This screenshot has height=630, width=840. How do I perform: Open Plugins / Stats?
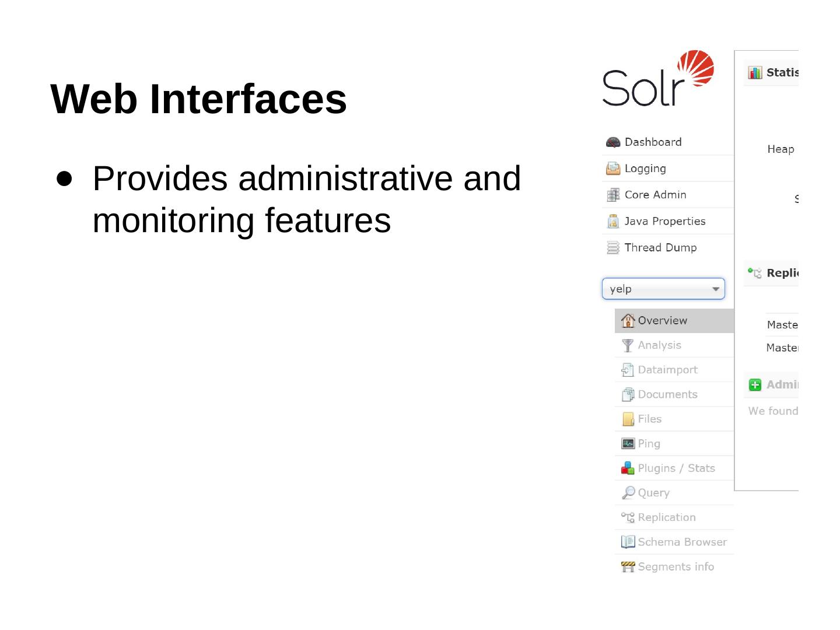(x=674, y=468)
